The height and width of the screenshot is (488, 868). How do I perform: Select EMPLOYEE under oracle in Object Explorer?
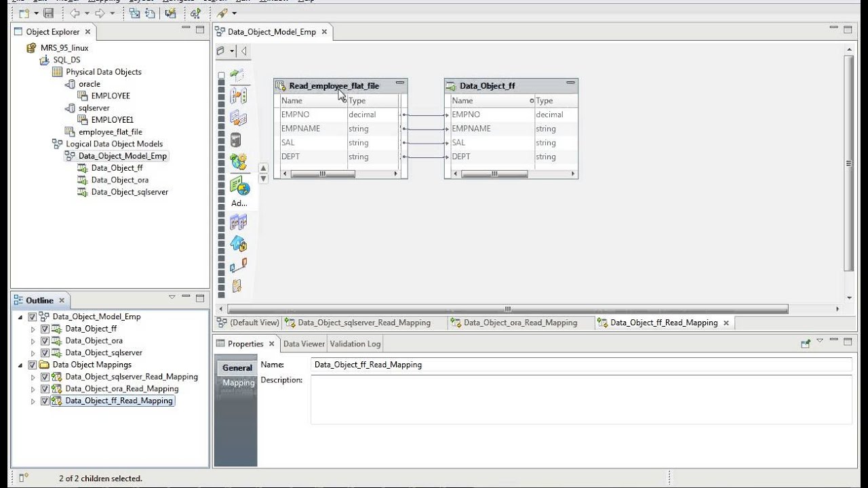pyautogui.click(x=111, y=96)
